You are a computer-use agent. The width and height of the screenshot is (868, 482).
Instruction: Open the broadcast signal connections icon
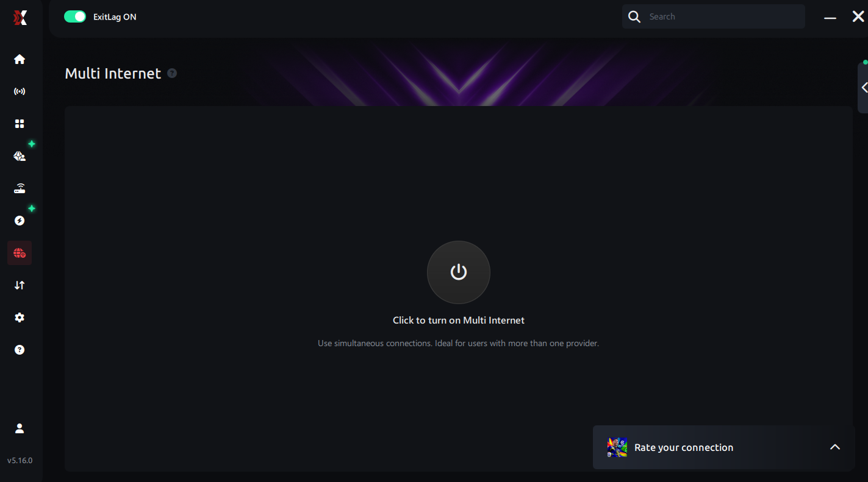[20, 91]
